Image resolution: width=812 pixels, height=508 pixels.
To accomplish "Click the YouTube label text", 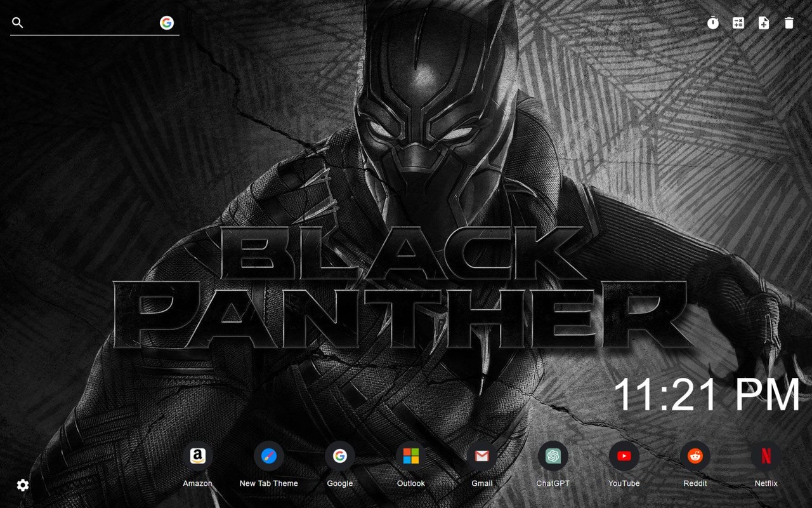I will pos(624,483).
